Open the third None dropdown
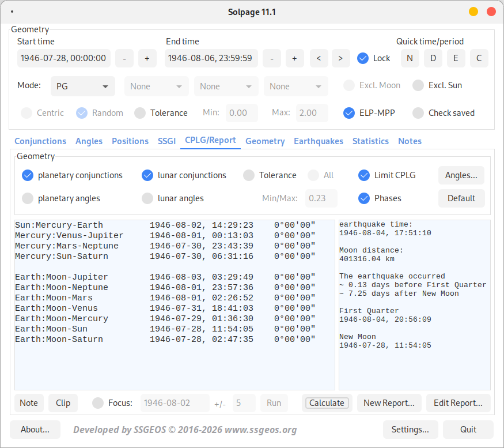This screenshot has width=504, height=448. point(296,86)
